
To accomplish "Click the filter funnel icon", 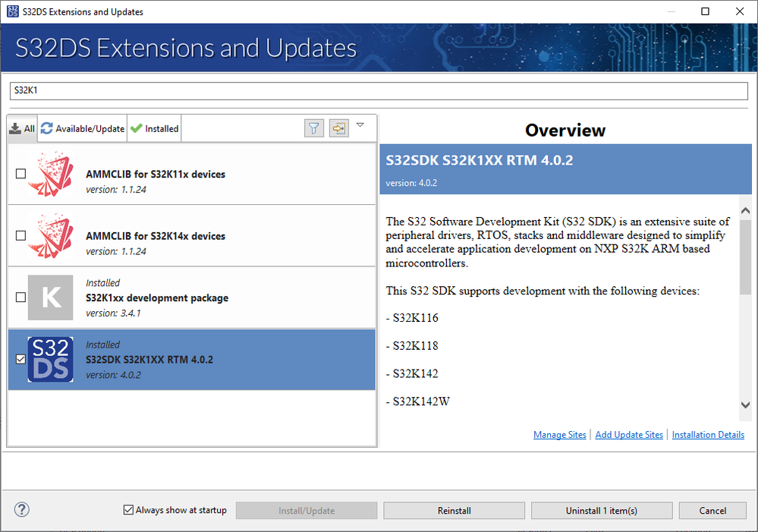I will 313,128.
